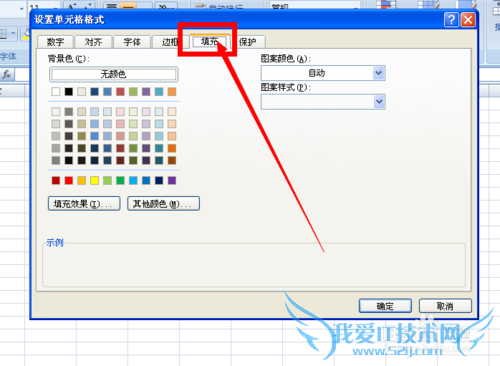This screenshot has height=366, width=500.
Task: Click the dialog help question mark icon
Action: point(451,20)
